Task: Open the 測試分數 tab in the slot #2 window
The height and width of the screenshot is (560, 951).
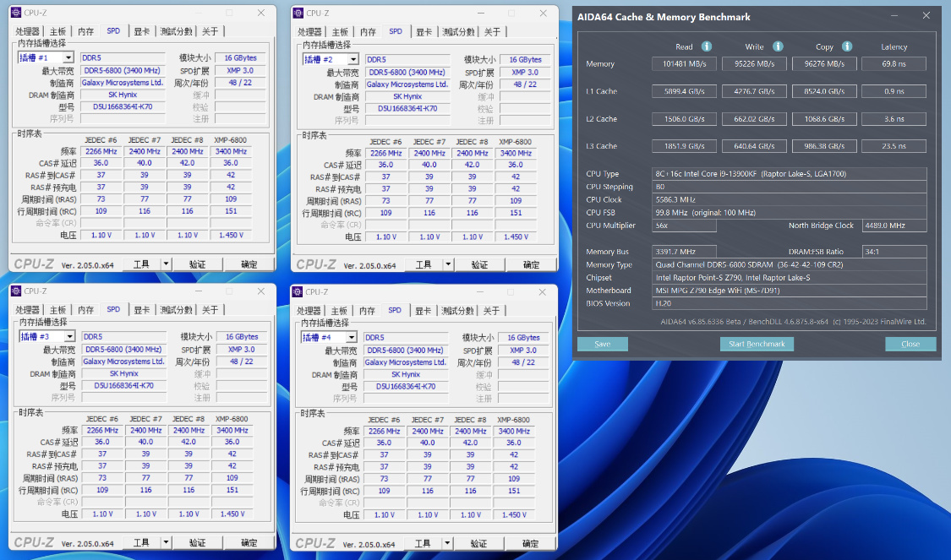Action: pyautogui.click(x=459, y=32)
